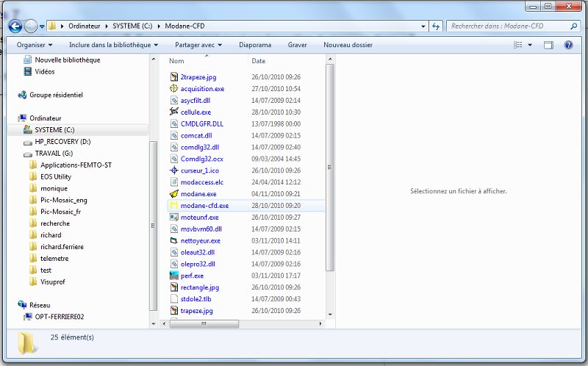Click the 'Nouveau dossier' button
588x366 pixels.
(x=348, y=45)
